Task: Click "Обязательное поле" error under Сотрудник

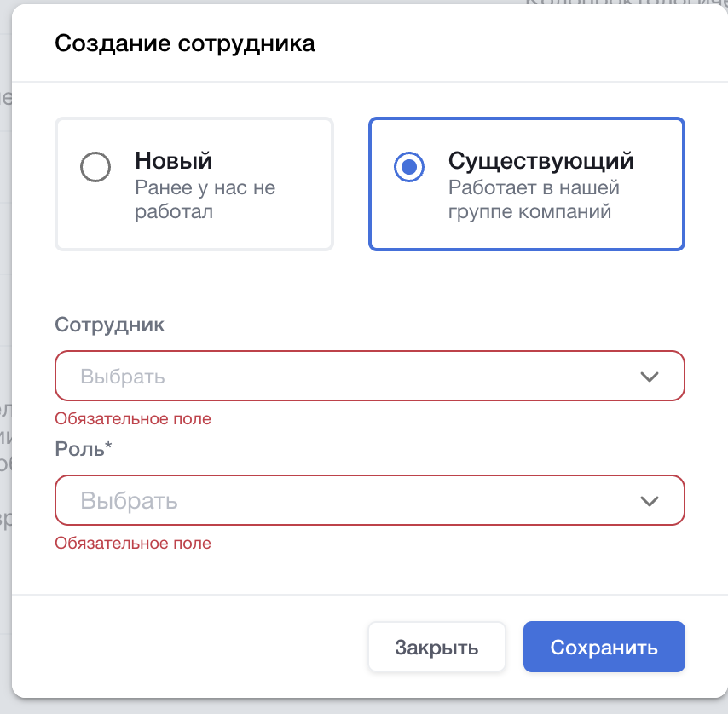Action: coord(132,418)
